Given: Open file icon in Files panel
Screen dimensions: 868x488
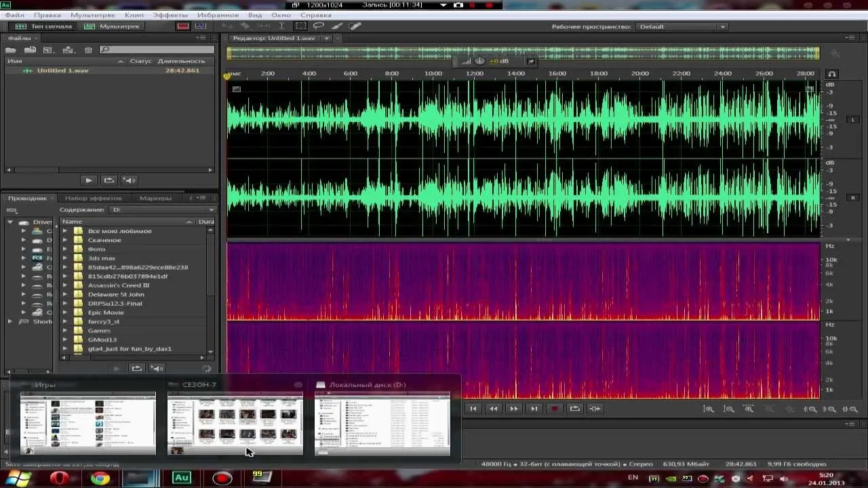Looking at the screenshot, I should (x=12, y=50).
